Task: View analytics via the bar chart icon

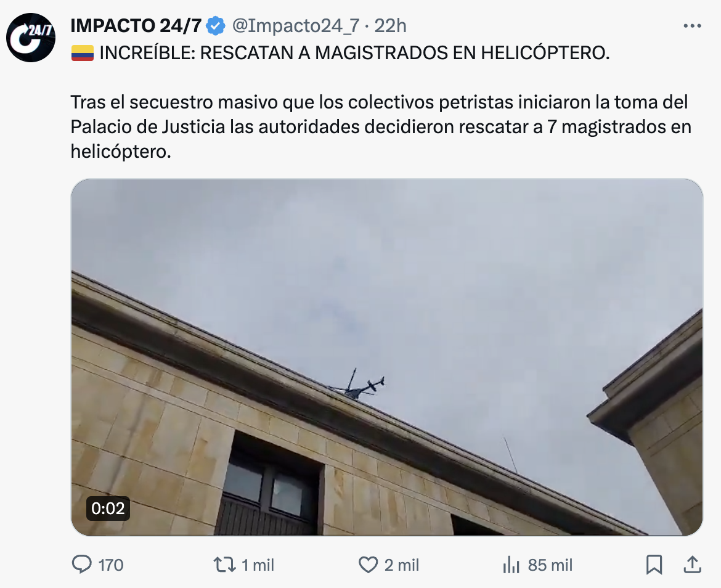Action: click(511, 565)
